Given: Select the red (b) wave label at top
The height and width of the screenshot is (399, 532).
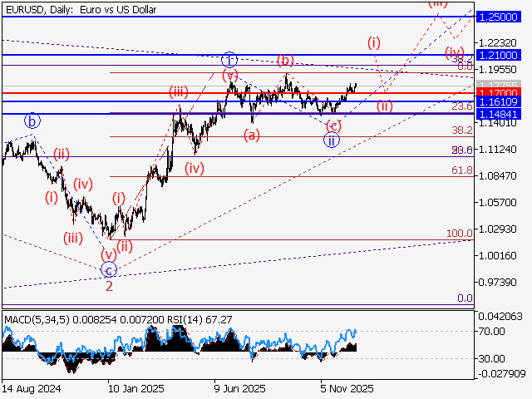Looking at the screenshot, I should coord(285,60).
